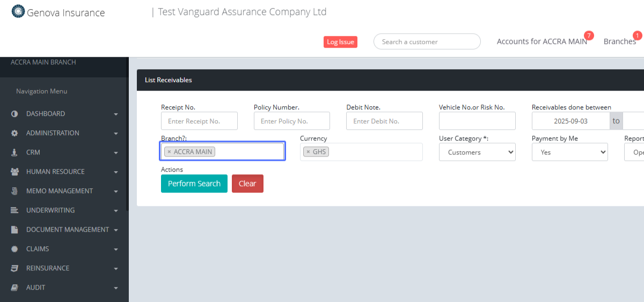The image size is (644, 302).
Task: Open the Payment by Me dropdown
Action: click(569, 152)
